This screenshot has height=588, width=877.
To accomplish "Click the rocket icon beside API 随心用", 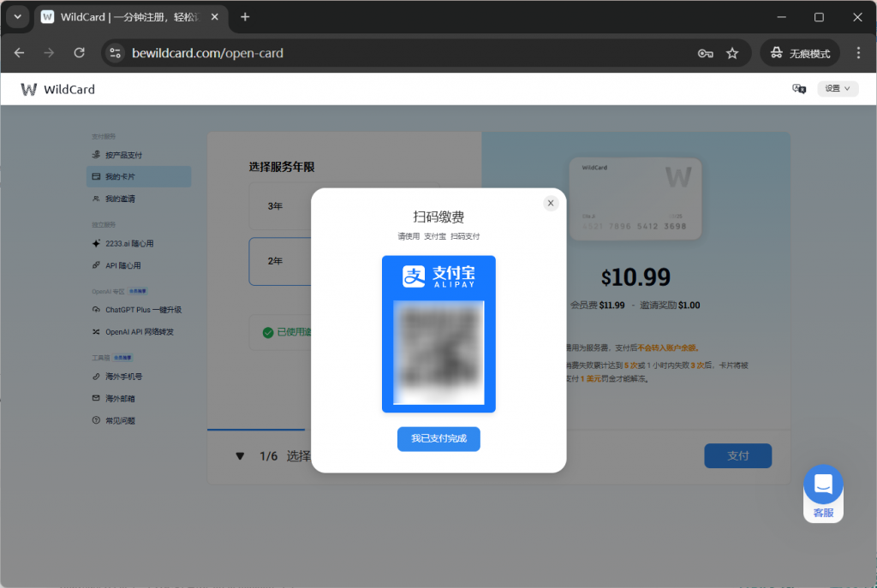I will click(x=96, y=265).
